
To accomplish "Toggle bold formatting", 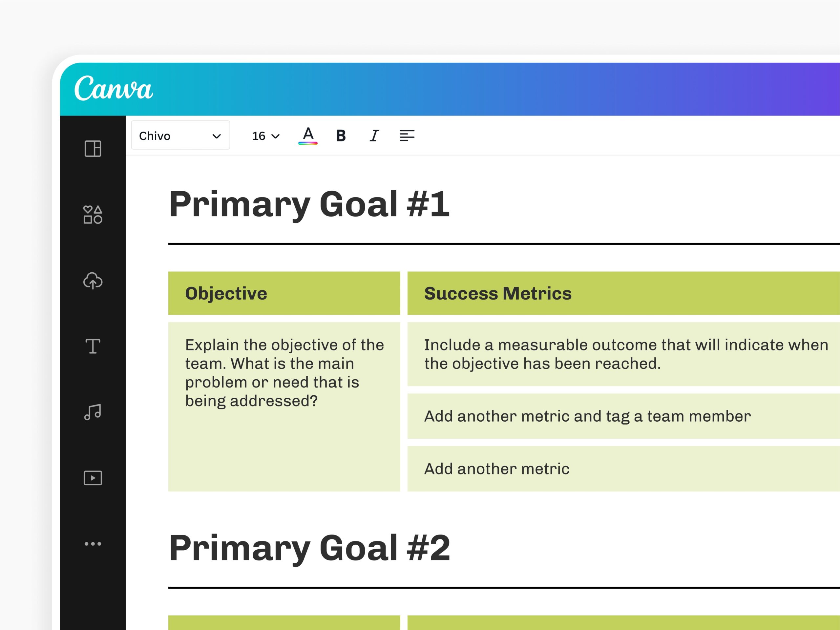I will pyautogui.click(x=341, y=136).
